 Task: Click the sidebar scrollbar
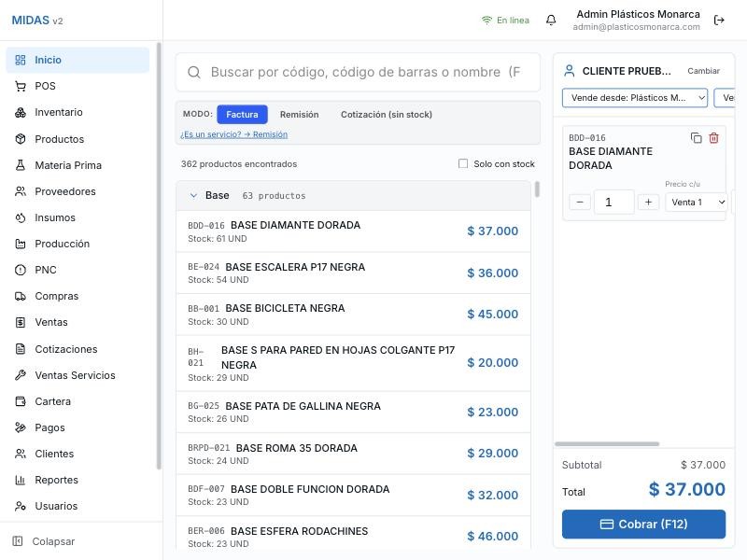click(x=159, y=256)
